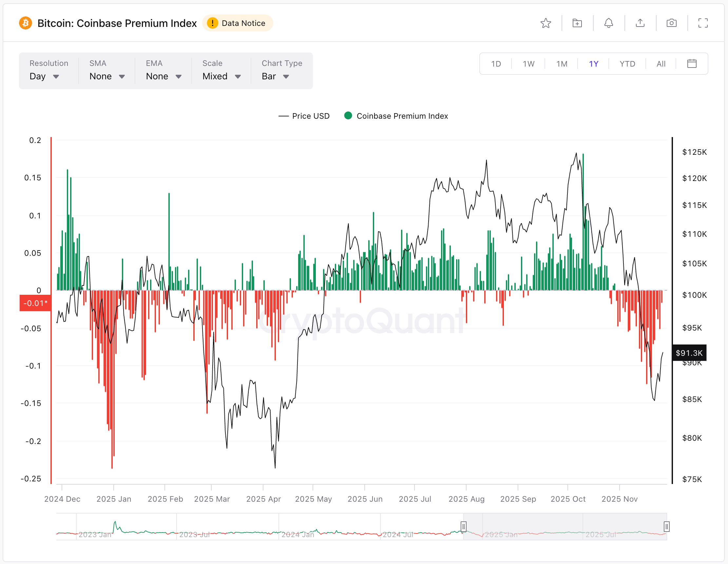This screenshot has height=564, width=728.
Task: Select the 1M time range tab
Action: tap(561, 64)
